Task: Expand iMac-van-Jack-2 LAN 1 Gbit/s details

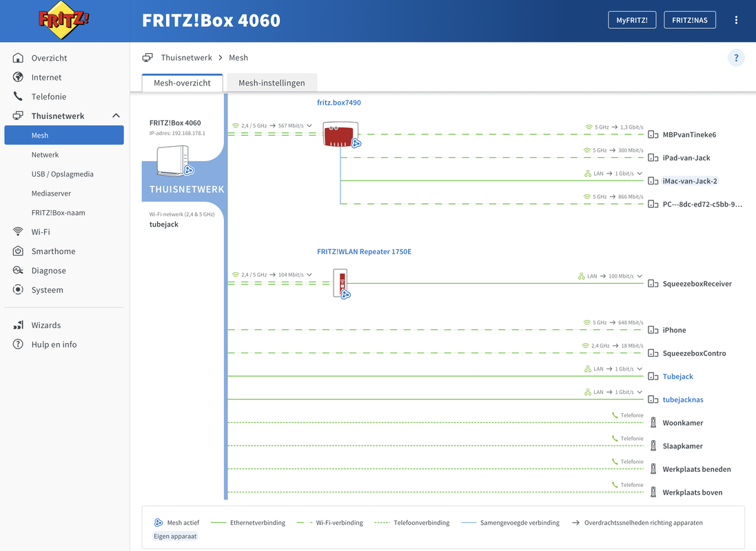Action: click(640, 174)
